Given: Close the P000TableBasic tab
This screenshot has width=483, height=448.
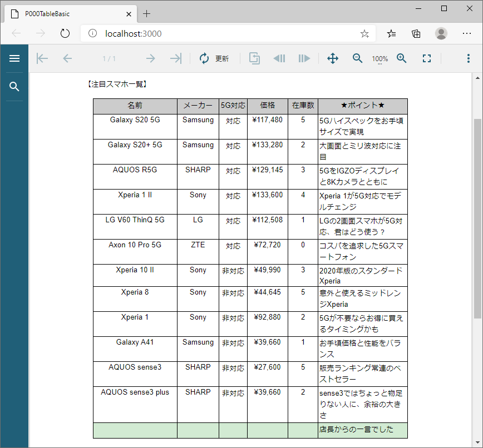Looking at the screenshot, I should (x=129, y=14).
